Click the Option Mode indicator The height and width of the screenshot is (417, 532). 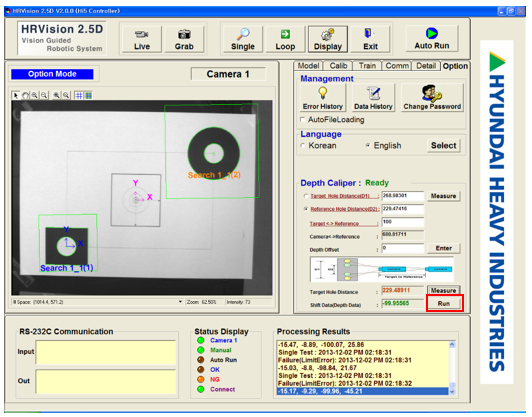[x=52, y=74]
